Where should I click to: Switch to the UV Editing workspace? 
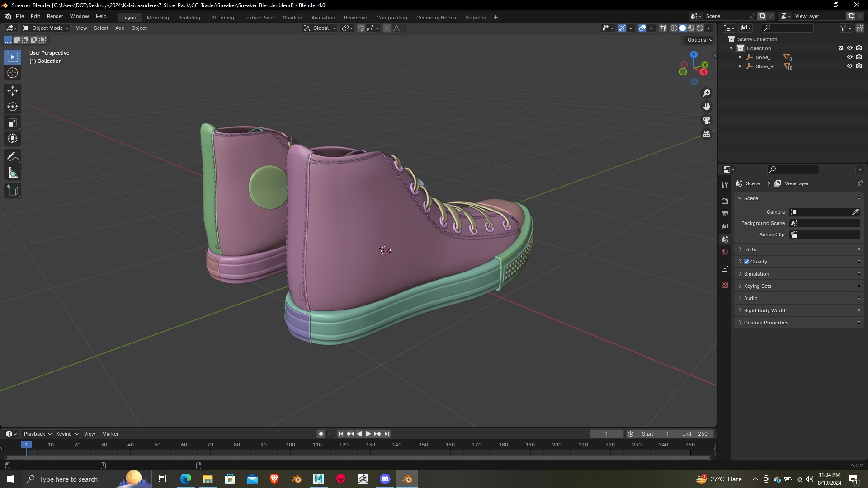[x=222, y=18]
